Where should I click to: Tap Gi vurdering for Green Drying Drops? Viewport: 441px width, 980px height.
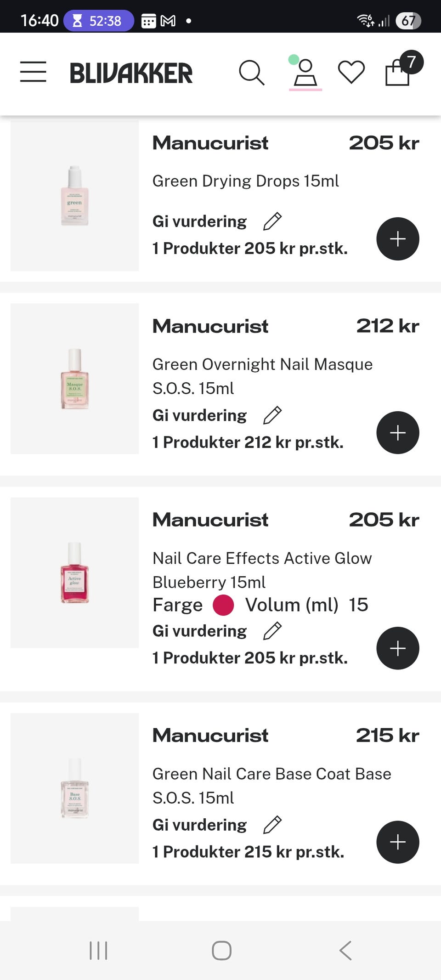click(x=200, y=221)
